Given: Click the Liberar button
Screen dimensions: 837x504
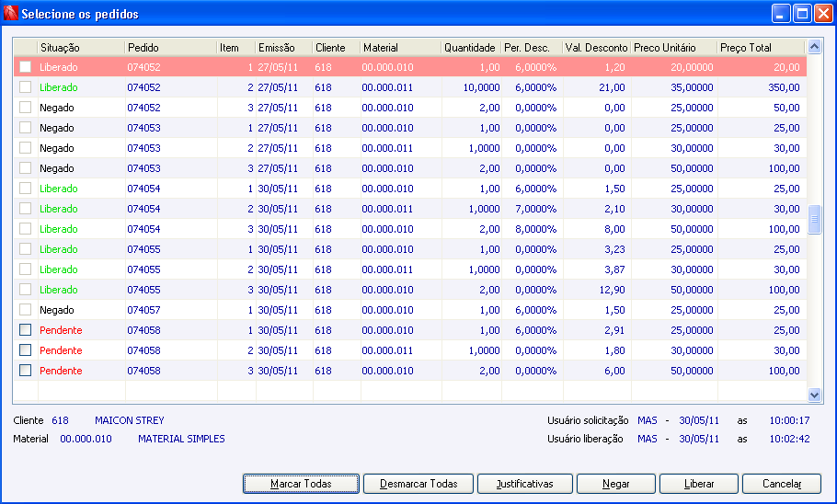Looking at the screenshot, I should coord(699,484).
